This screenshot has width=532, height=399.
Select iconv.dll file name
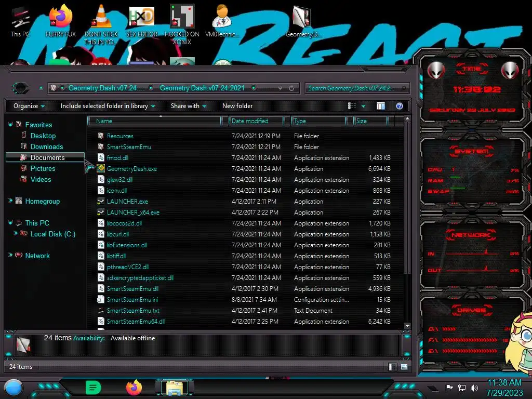pyautogui.click(x=117, y=190)
